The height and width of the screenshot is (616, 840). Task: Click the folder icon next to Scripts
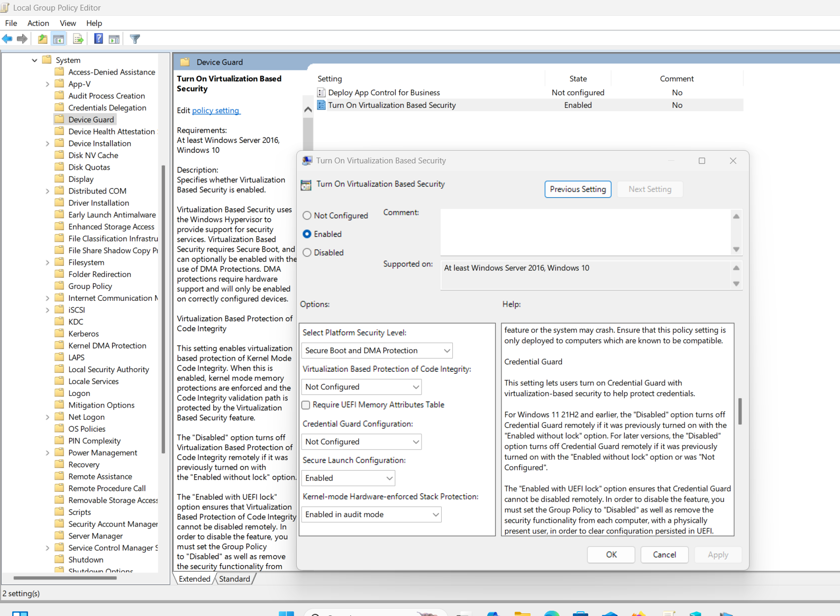point(60,512)
